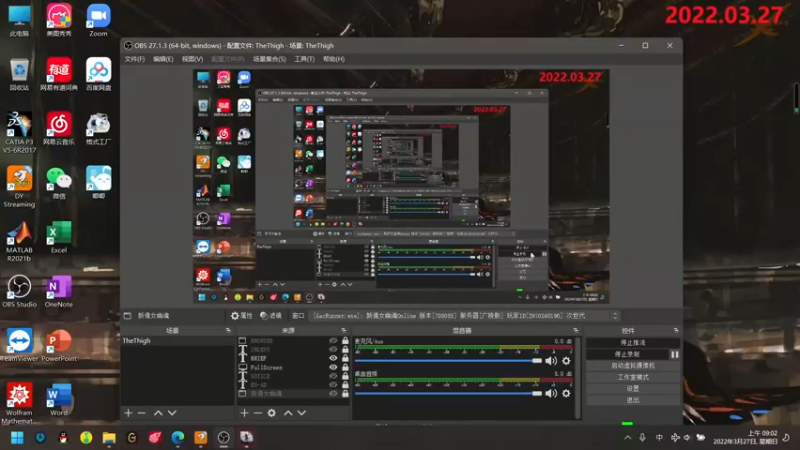Open the 文件(F) menu
Screen dimensions: 800x450
point(135,59)
